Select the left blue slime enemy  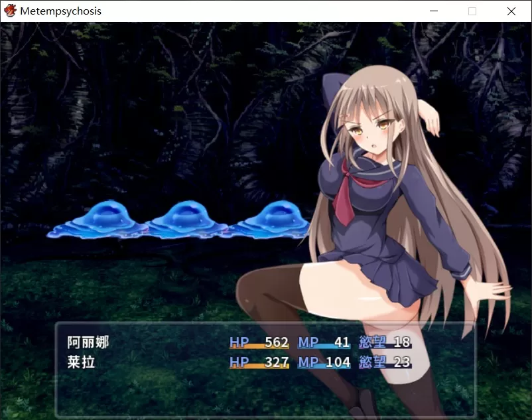[x=100, y=220]
